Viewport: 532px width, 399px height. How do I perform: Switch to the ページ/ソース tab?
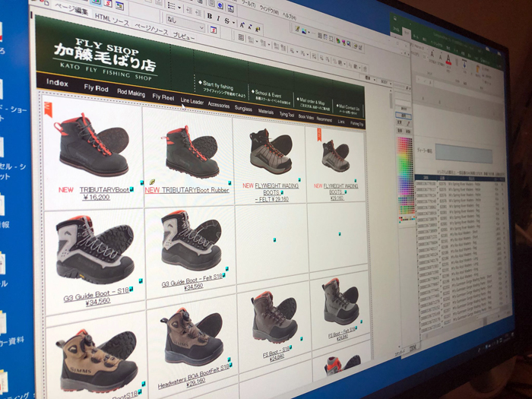tap(151, 29)
